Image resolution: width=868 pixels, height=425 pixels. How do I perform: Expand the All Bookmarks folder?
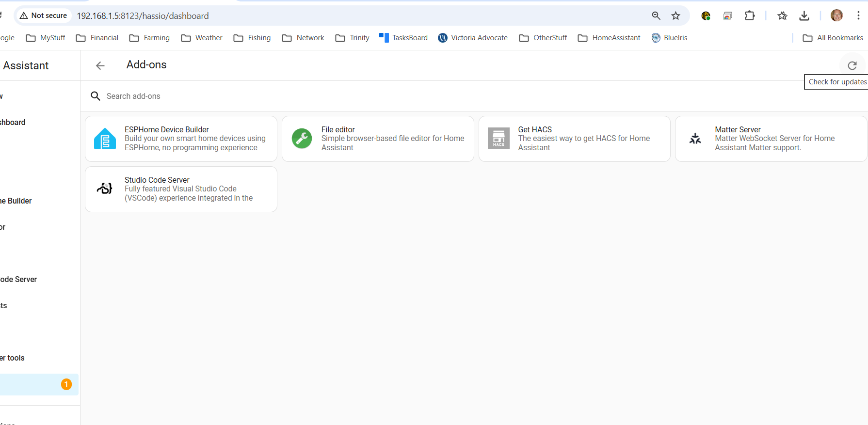point(833,38)
